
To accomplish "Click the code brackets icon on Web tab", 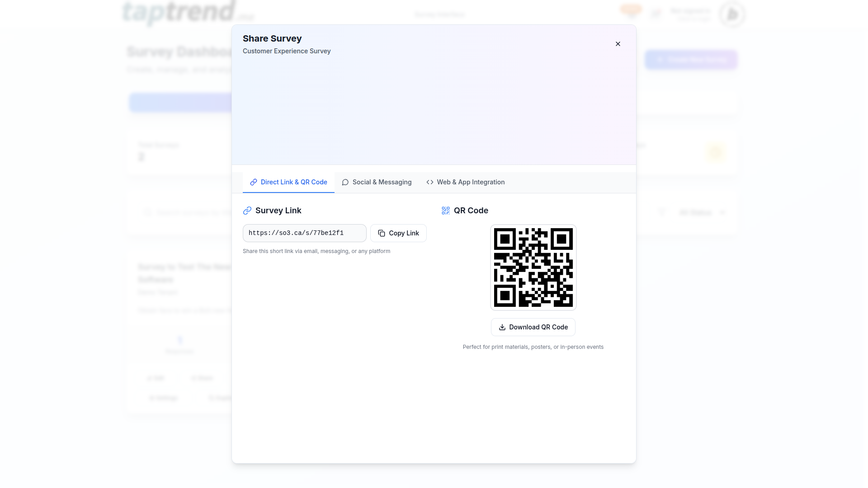I will pos(430,182).
